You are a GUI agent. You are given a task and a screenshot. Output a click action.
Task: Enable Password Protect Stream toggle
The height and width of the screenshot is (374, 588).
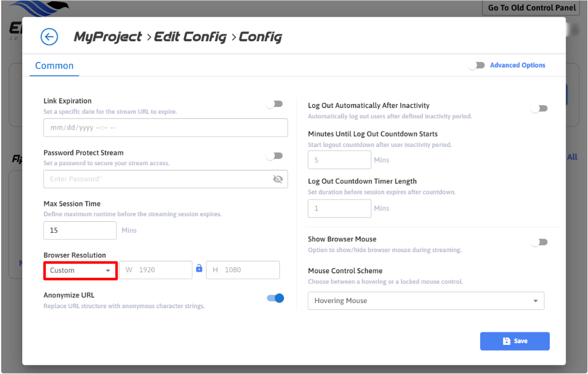275,156
